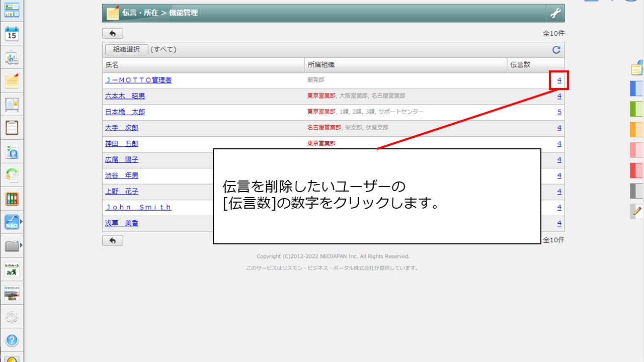Open user link J-MOTTO管理者
This screenshot has height=362, width=644.
click(x=138, y=80)
